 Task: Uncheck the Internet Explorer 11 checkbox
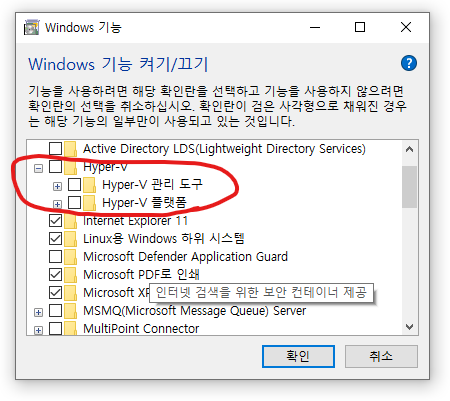click(55, 220)
